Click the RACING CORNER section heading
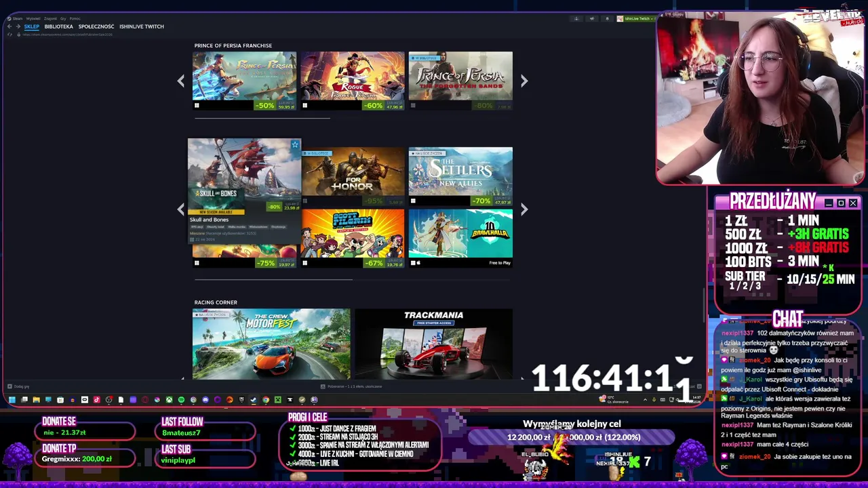 pyautogui.click(x=216, y=302)
